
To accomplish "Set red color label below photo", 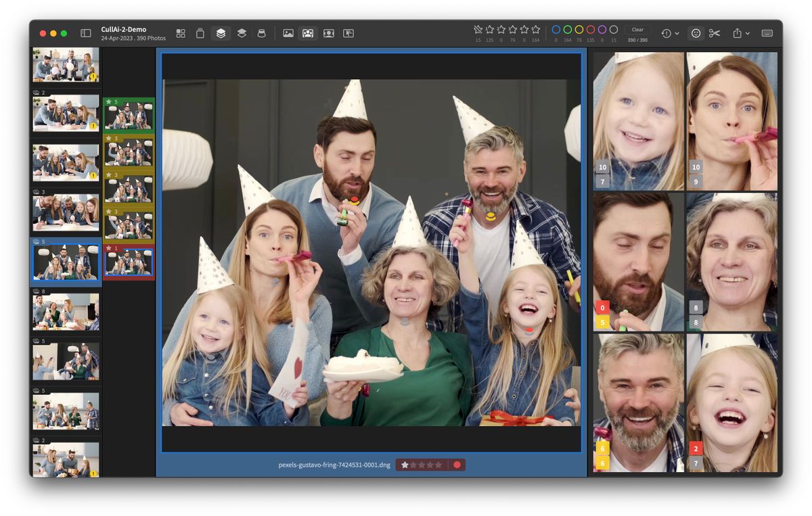I will point(457,465).
